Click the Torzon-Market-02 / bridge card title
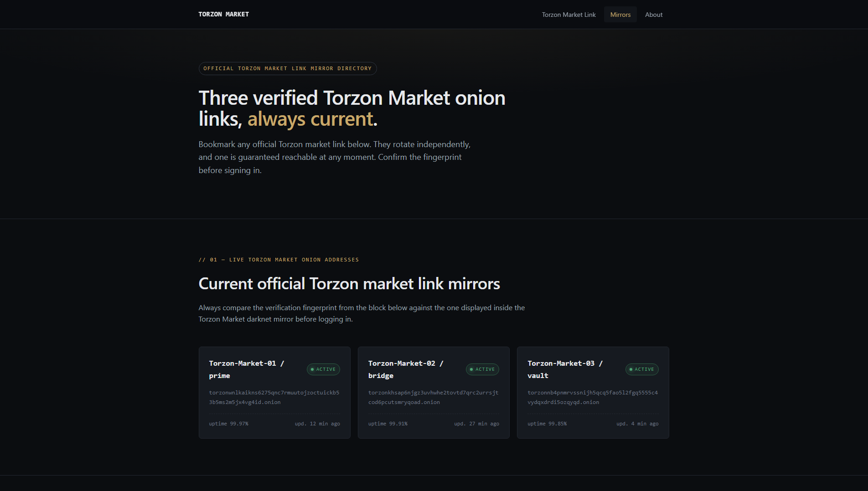 [x=406, y=369]
